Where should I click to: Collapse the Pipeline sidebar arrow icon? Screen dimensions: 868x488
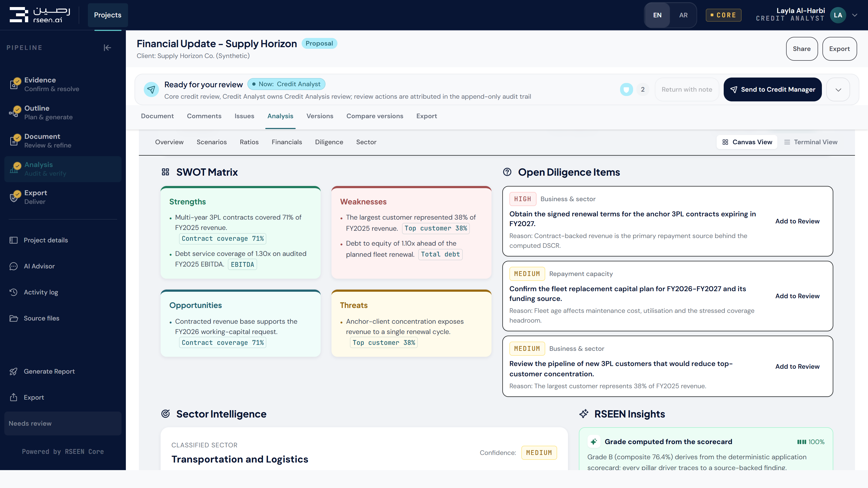[107, 48]
